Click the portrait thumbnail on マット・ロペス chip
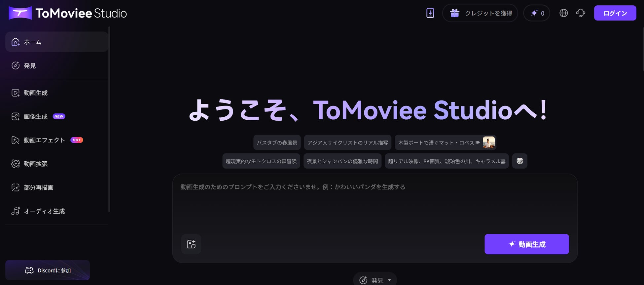 (489, 142)
